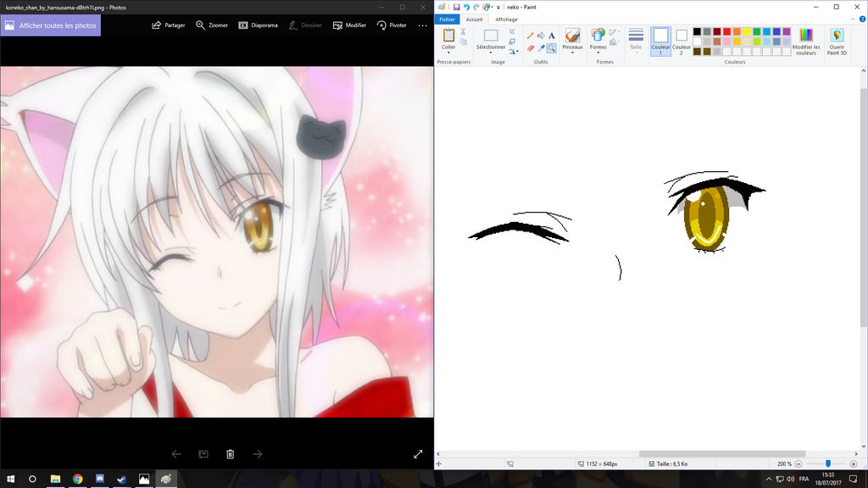
Task: Select the Color picker eyedropper tool
Action: (542, 48)
